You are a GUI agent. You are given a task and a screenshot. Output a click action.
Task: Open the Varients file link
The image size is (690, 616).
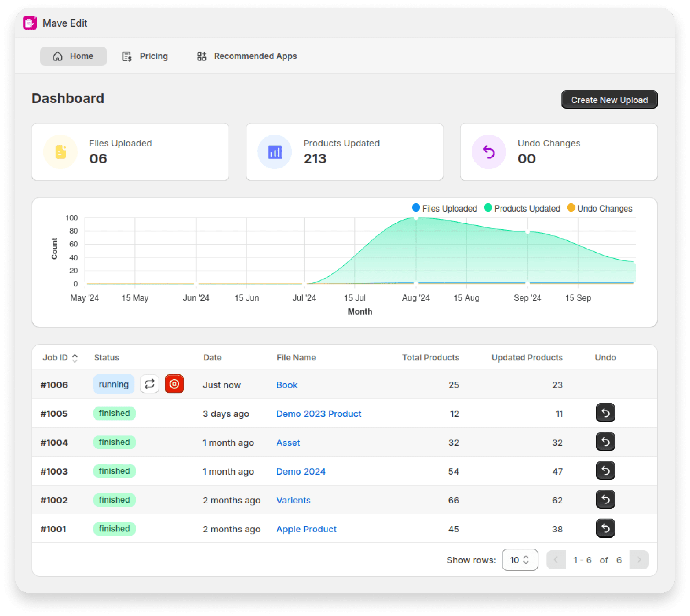click(293, 500)
